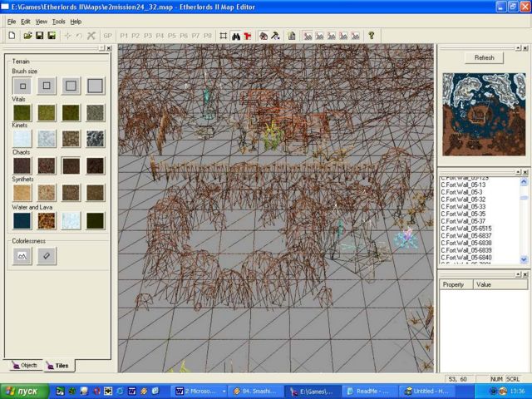
Task: Open the Help menu
Action: pyautogui.click(x=76, y=22)
